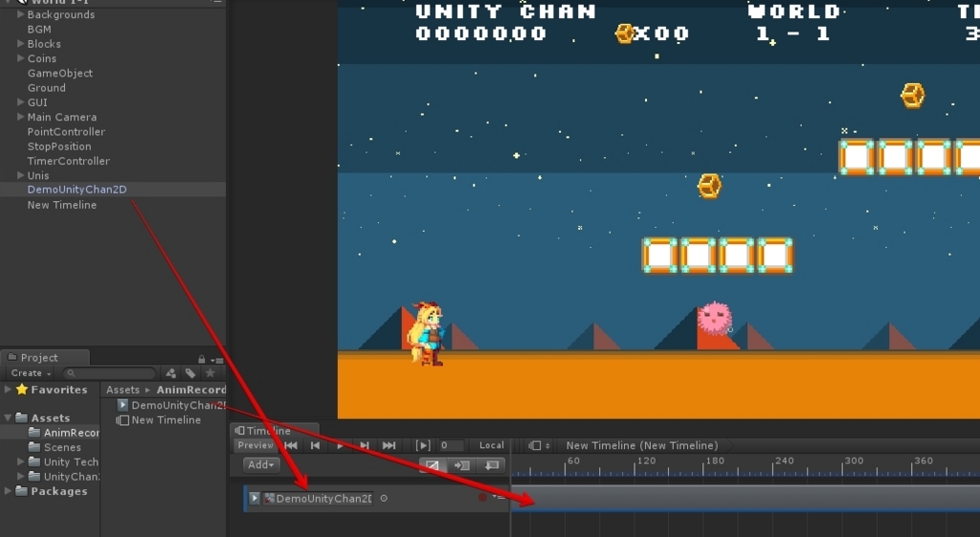The image size is (980, 537).
Task: Toggle the Project panel lock icon
Action: [201, 359]
